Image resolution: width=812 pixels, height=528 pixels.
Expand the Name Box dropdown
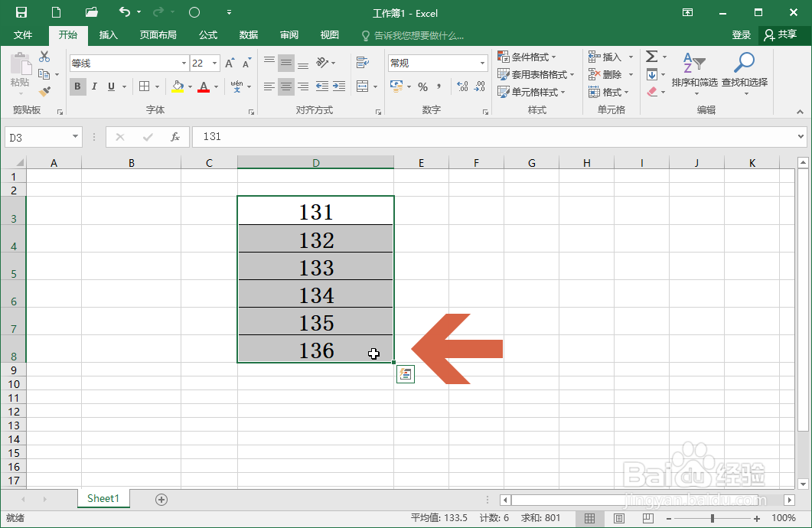click(75, 137)
